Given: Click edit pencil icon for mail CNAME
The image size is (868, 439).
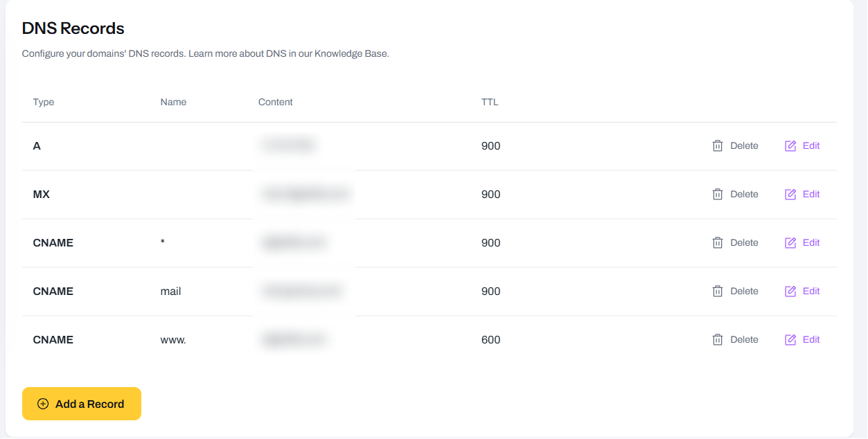Looking at the screenshot, I should point(789,291).
